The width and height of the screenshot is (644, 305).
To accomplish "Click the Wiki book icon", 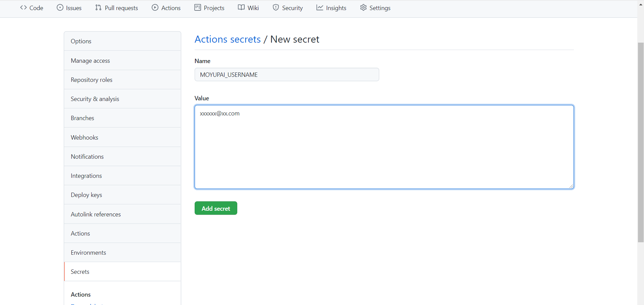I will click(x=241, y=7).
